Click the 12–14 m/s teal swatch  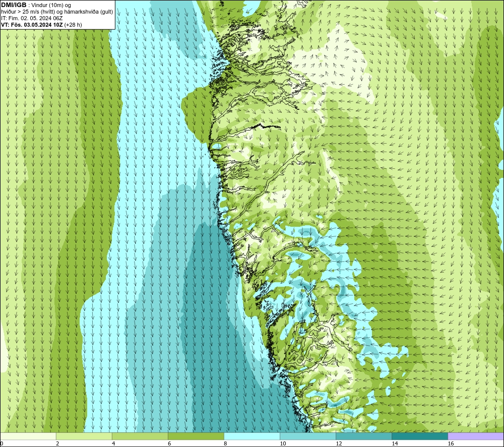pyautogui.click(x=364, y=436)
